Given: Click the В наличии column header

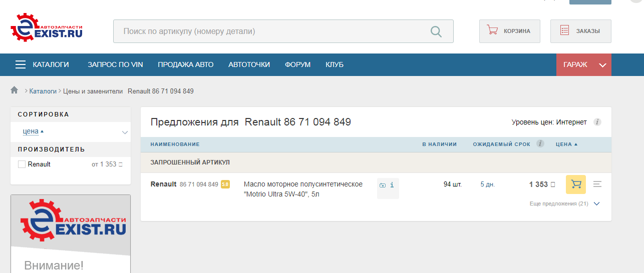Looking at the screenshot, I should pyautogui.click(x=439, y=144).
